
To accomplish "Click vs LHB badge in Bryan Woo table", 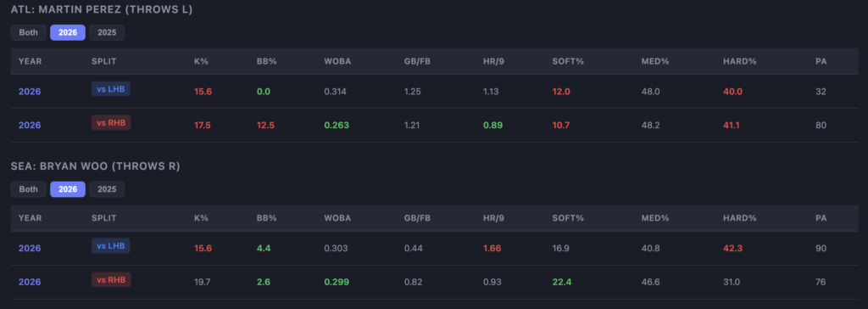I will click(x=111, y=245).
